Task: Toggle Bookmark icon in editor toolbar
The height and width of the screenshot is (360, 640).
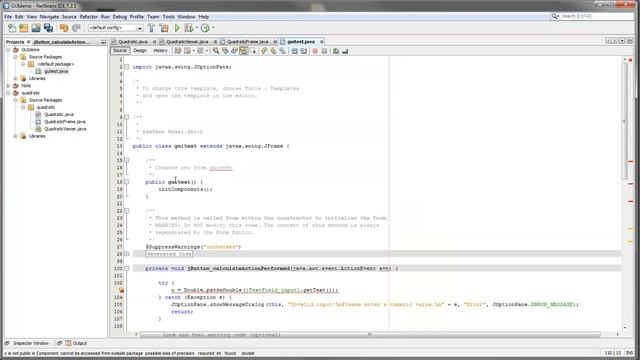Action: 282,51
